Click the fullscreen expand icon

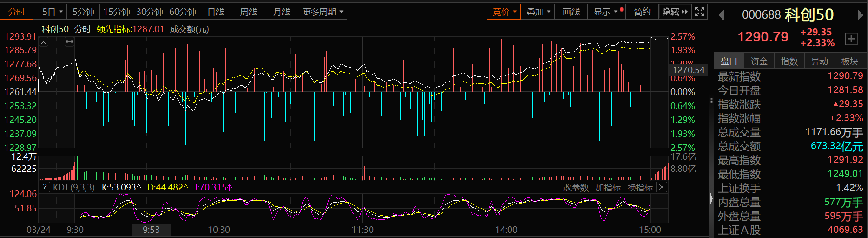[700, 12]
